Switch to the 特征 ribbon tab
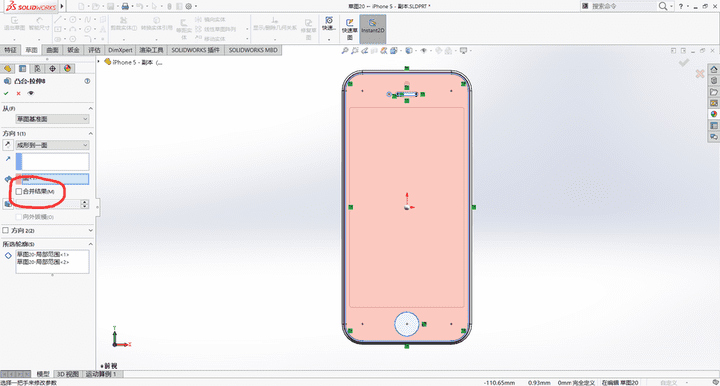Image resolution: width=720 pixels, height=386 pixels. point(11,50)
